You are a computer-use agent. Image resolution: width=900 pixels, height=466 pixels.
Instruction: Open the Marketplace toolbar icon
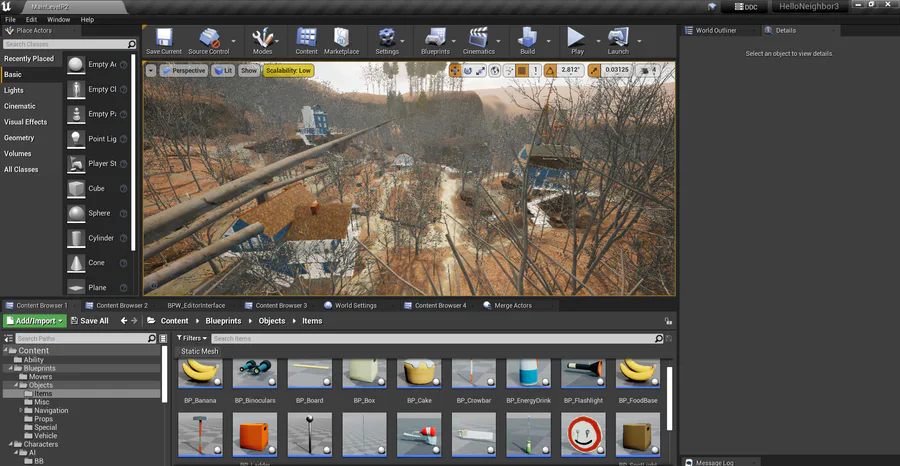tap(341, 37)
